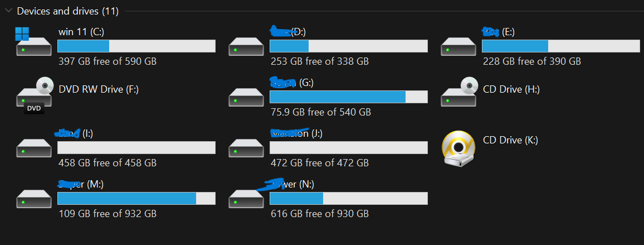Select the (E:) drive icon
The image size is (644, 245).
(x=458, y=47)
